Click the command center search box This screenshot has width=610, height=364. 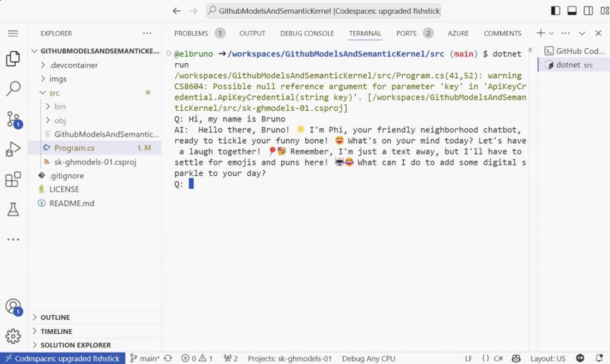[323, 11]
